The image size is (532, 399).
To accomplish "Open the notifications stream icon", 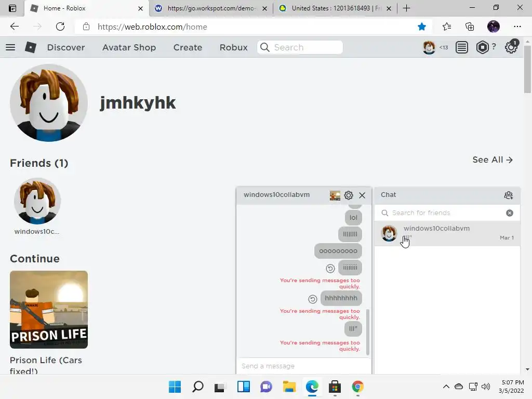I will (x=461, y=47).
